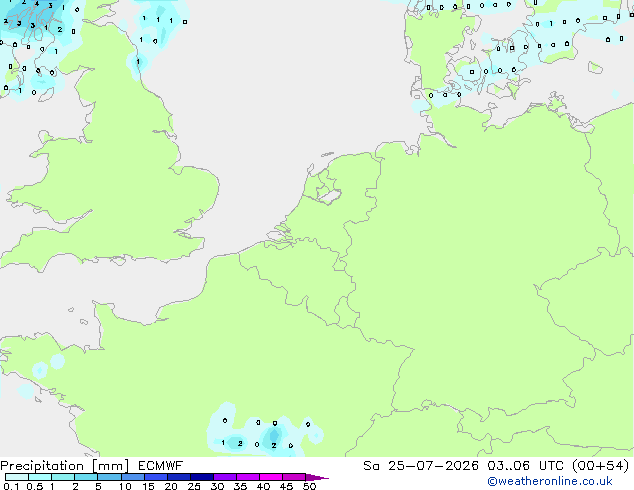Click the 'ECMWF' model label

pyautogui.click(x=161, y=465)
